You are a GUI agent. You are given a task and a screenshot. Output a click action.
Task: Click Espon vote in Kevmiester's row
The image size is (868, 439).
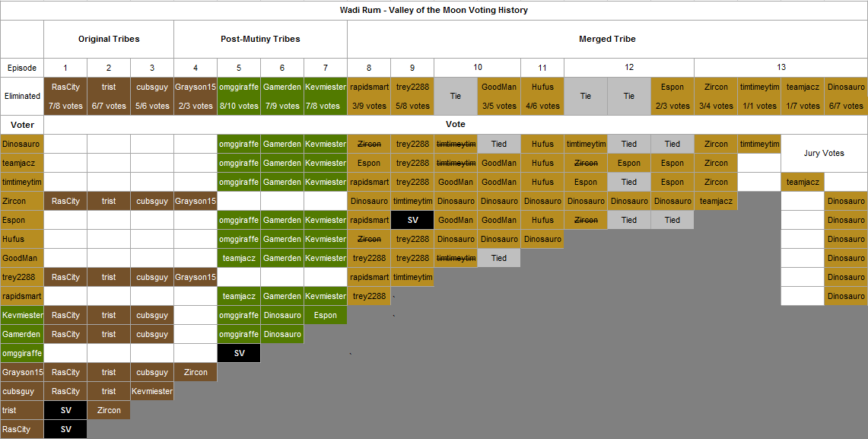coord(325,315)
